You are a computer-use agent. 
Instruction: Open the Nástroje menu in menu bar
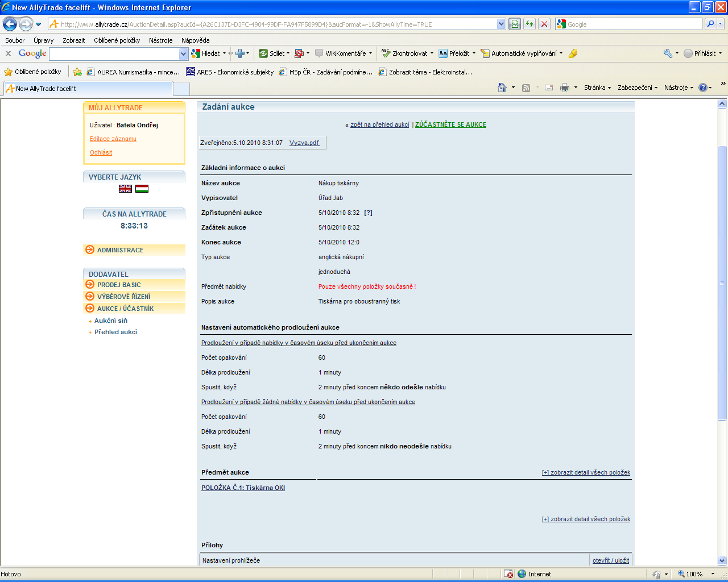click(160, 40)
